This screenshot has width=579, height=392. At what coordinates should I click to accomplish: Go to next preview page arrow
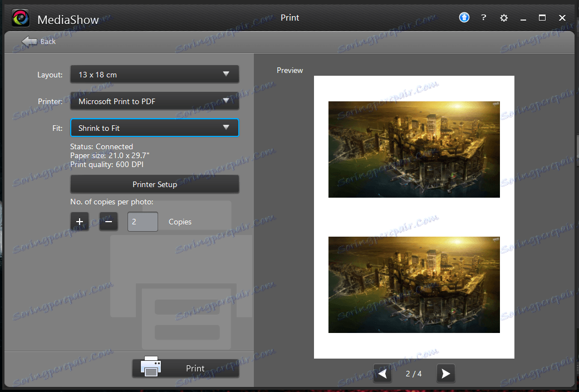446,374
